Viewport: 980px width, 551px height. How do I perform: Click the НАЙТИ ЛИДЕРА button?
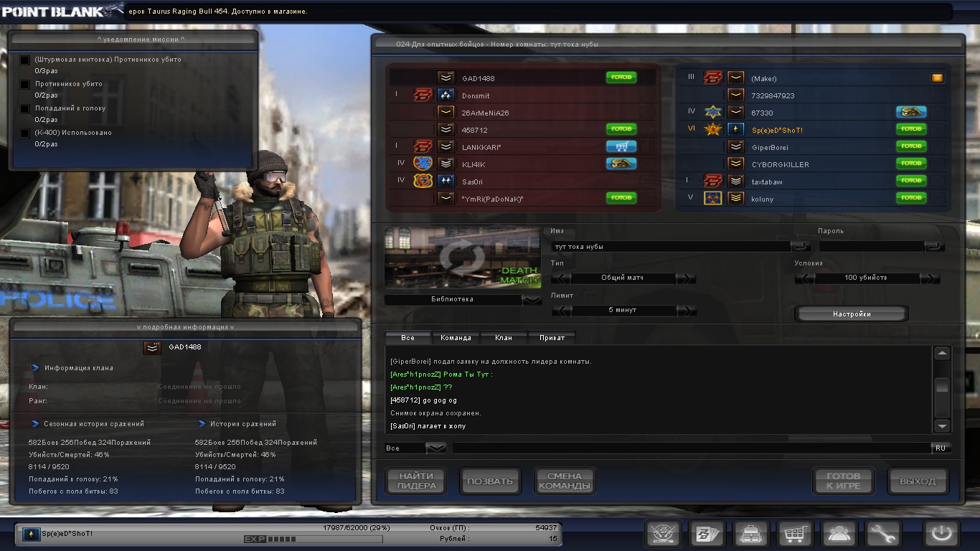pos(416,481)
